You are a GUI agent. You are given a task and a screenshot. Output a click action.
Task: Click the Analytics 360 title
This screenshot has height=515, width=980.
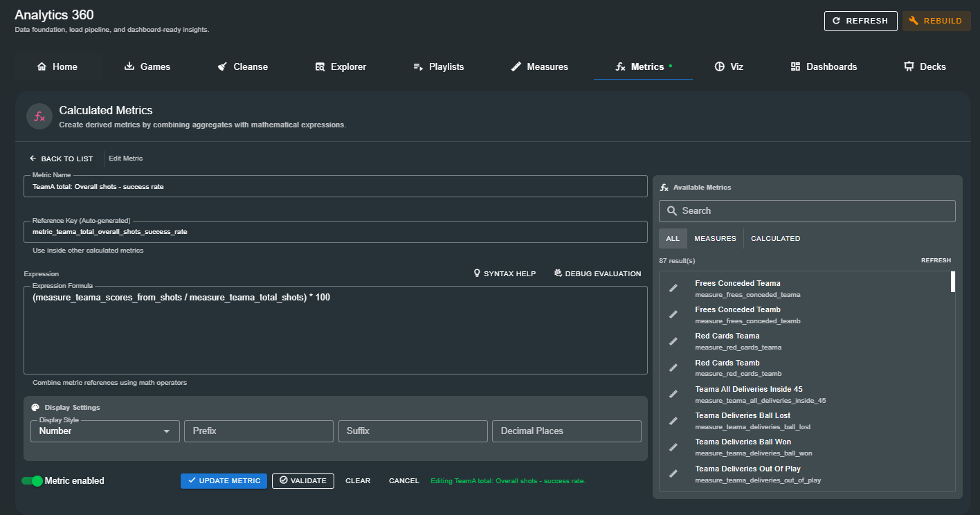54,15
